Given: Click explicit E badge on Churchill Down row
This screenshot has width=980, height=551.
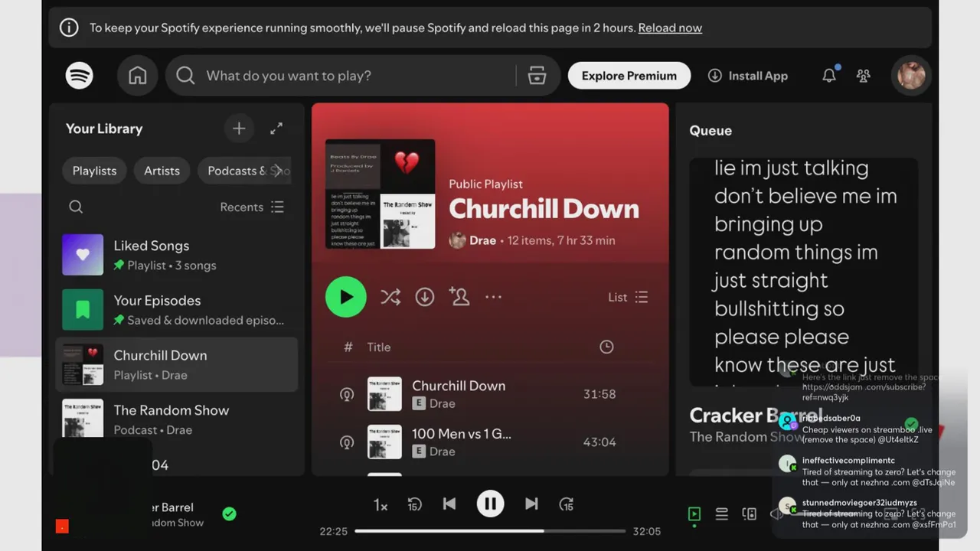Looking at the screenshot, I should (419, 403).
